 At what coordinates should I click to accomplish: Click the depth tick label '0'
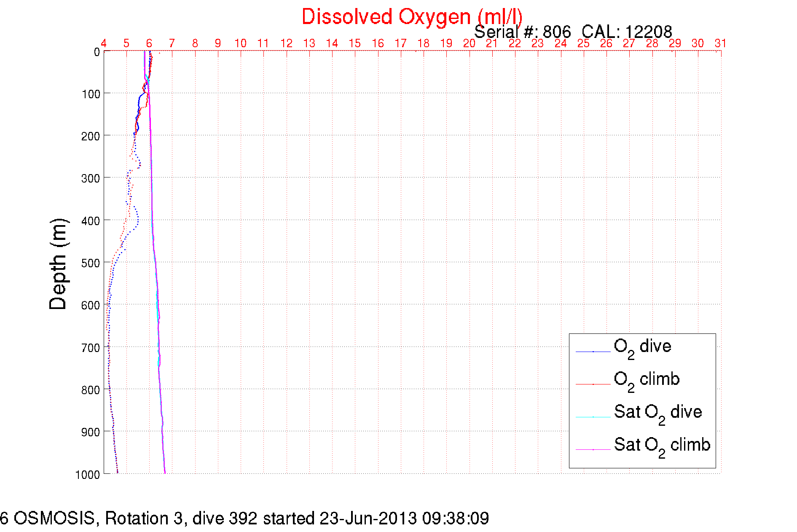point(97,52)
